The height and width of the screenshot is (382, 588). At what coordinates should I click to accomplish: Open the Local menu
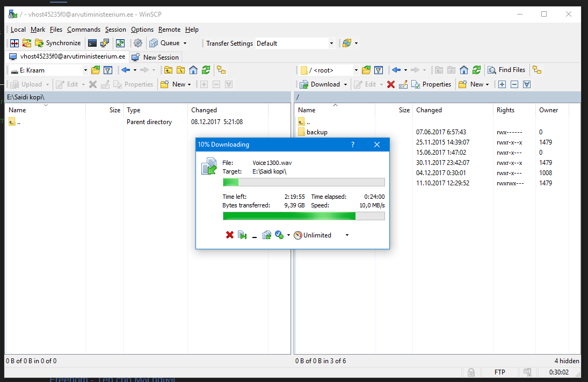click(x=18, y=30)
